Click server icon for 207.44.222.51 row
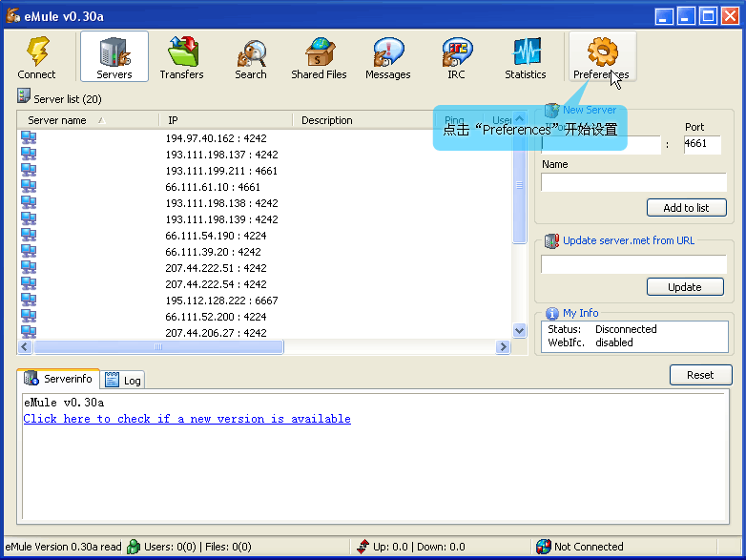Viewport: 746px width, 560px height. 29,267
